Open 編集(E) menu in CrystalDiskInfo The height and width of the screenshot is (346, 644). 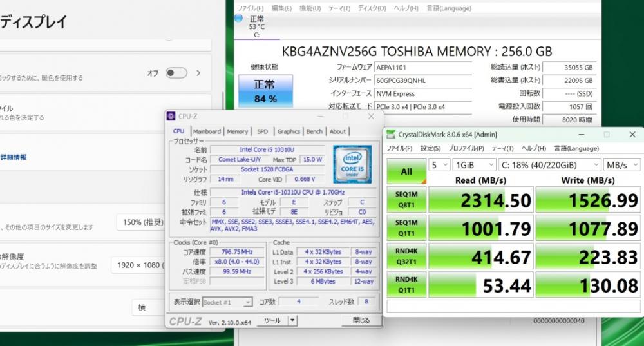coord(281,8)
